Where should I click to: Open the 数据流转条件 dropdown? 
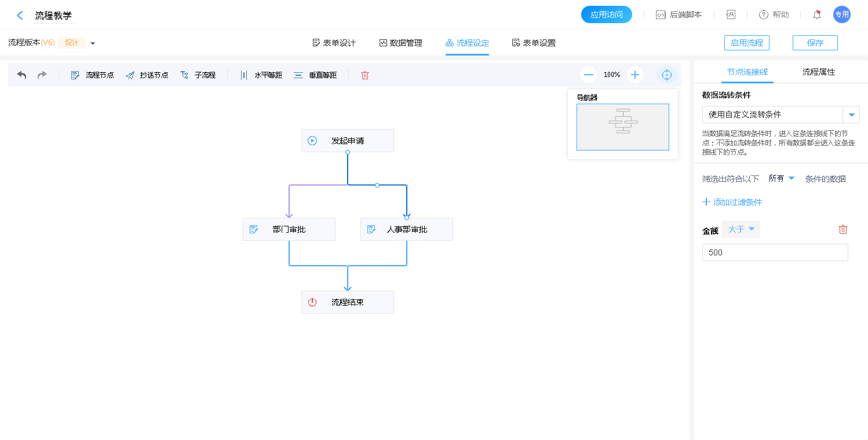[x=851, y=115]
